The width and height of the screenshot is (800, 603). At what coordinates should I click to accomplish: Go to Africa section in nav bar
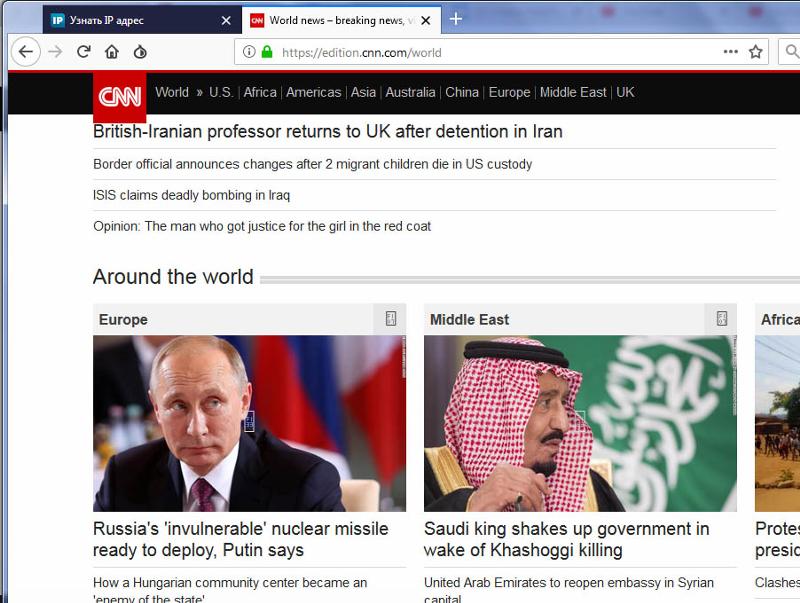[260, 92]
